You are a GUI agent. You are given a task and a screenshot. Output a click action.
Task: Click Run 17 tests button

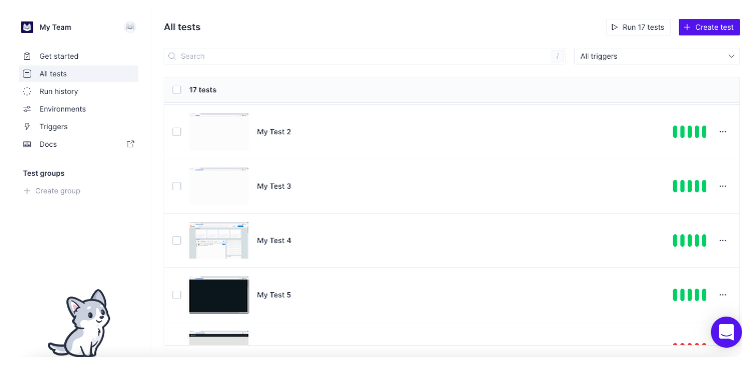(x=638, y=27)
